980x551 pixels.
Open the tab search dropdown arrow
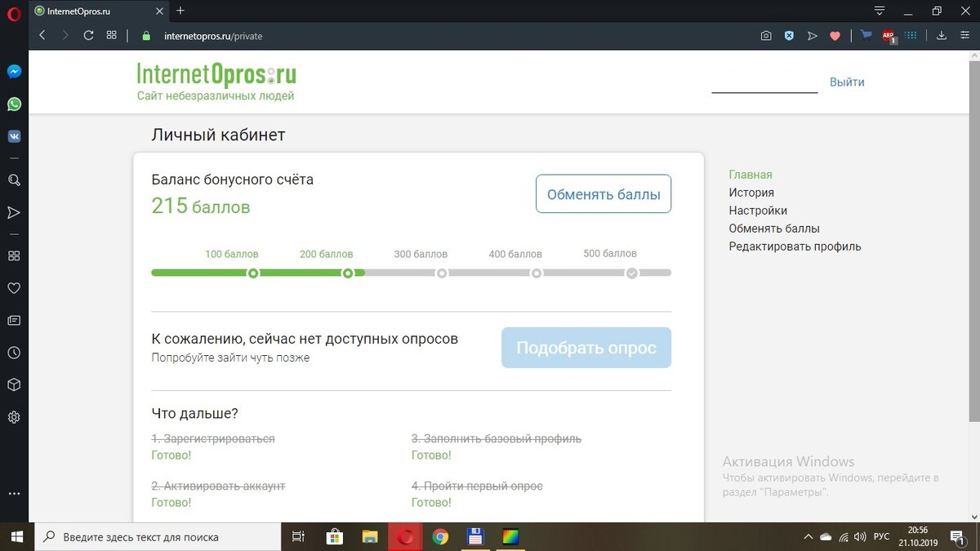coord(878,11)
